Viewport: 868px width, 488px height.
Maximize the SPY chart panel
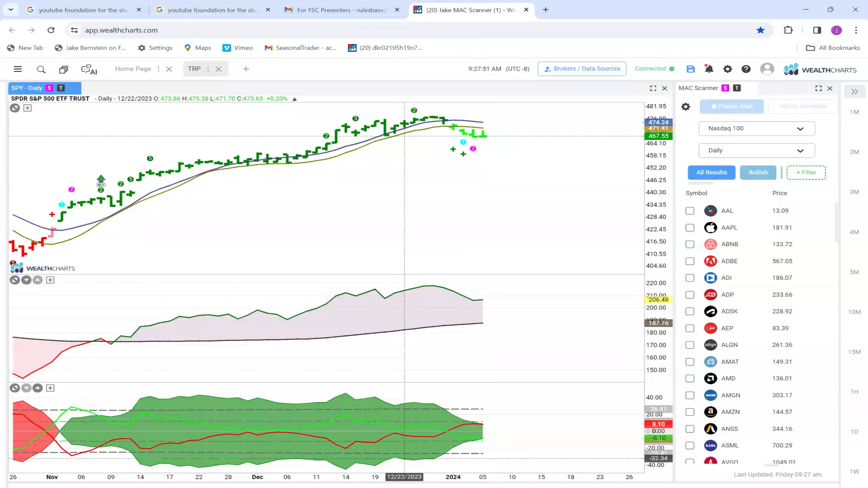click(x=653, y=88)
